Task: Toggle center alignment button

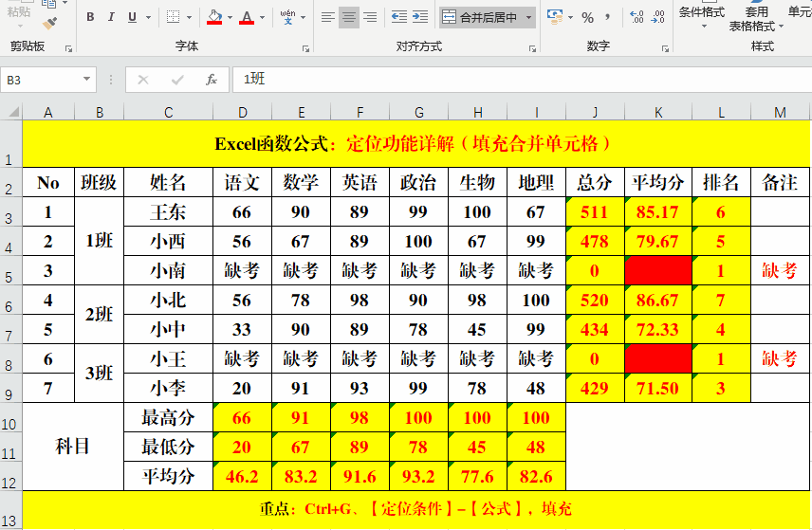Action: click(348, 17)
